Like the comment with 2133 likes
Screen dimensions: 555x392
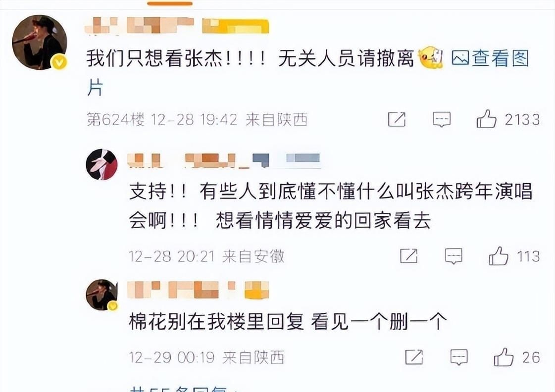(486, 119)
